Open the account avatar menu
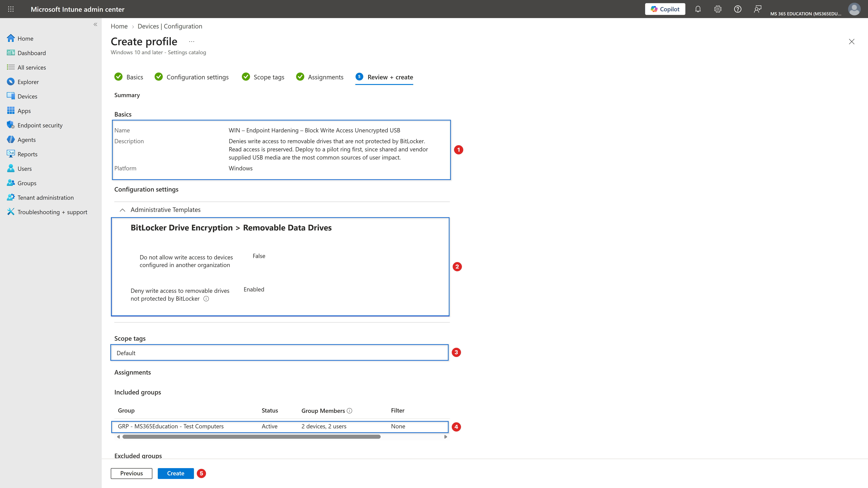This screenshot has height=488, width=868. (854, 9)
